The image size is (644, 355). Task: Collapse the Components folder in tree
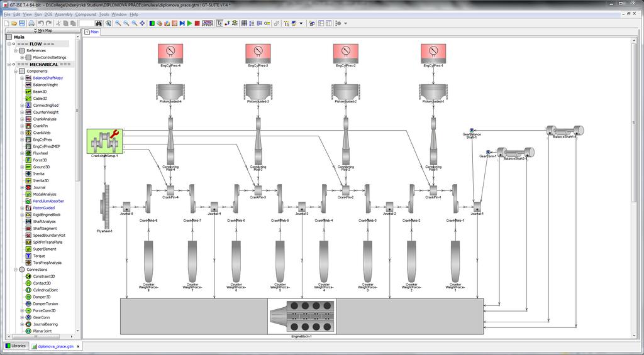point(15,72)
